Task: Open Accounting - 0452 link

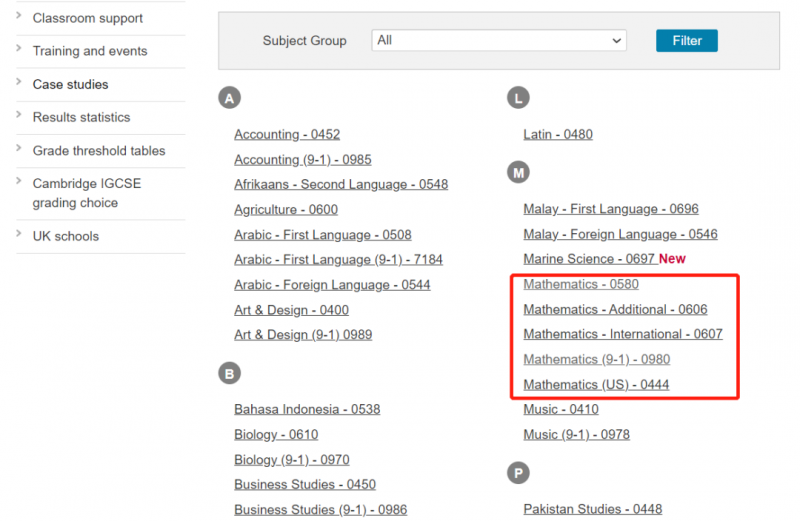Action: pyautogui.click(x=287, y=134)
